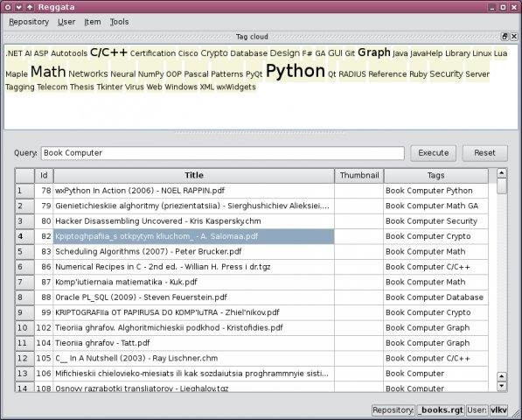Click the shade-down arrow in title bar

18,7
